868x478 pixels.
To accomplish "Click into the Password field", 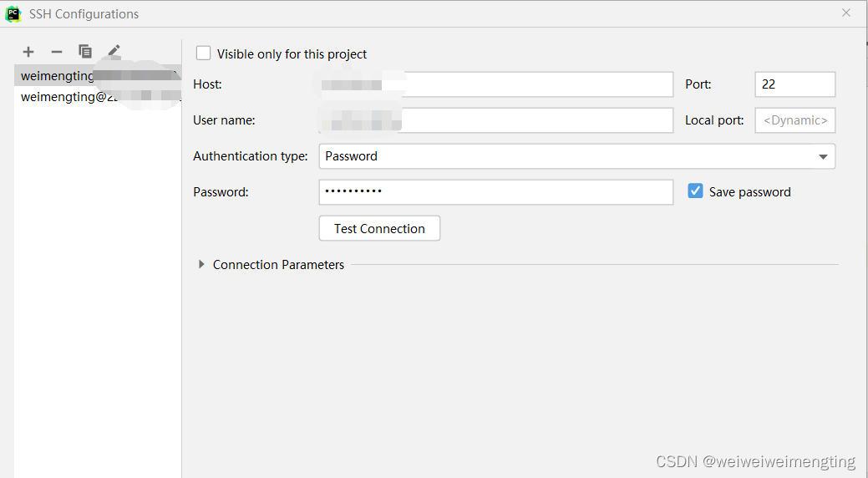I will 496,192.
